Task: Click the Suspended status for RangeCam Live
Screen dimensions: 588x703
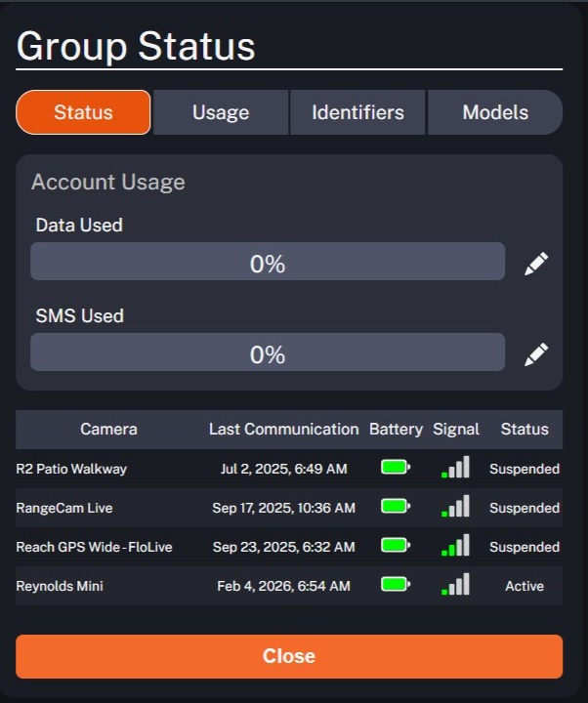Action: pyautogui.click(x=525, y=508)
